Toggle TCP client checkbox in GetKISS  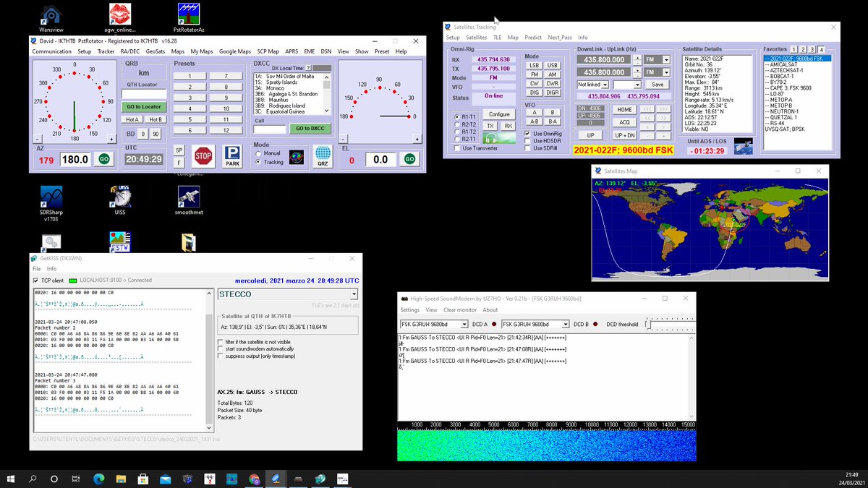pos(50,281)
